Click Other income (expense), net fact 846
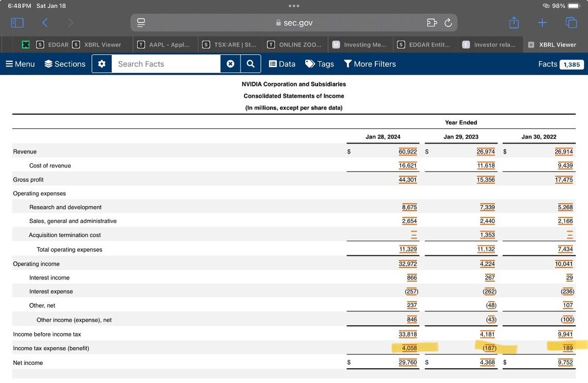Viewport: 588px width, 383px height. pyautogui.click(x=412, y=319)
